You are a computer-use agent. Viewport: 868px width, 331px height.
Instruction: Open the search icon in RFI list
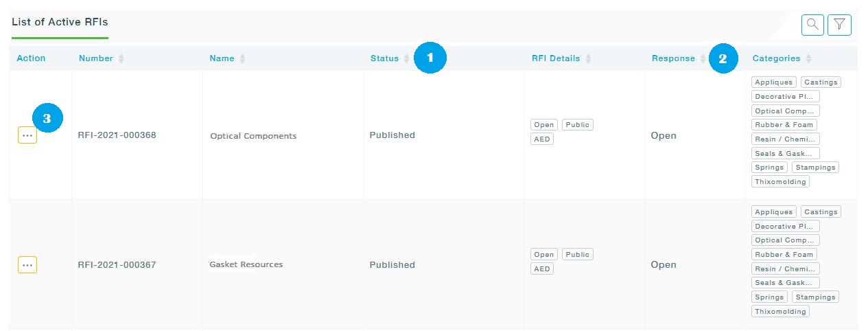point(812,25)
